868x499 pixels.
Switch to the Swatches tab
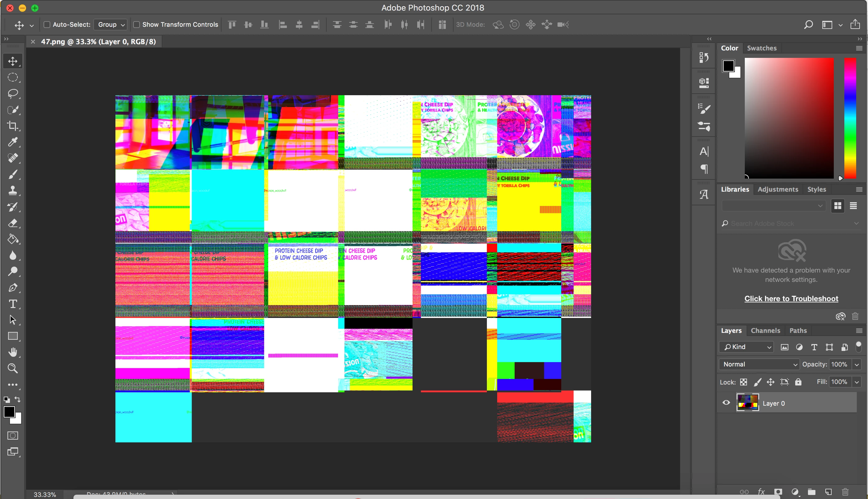(761, 48)
